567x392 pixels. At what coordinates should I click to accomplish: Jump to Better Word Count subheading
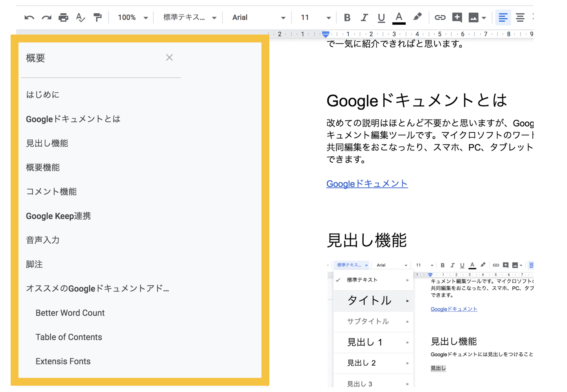[70, 313]
